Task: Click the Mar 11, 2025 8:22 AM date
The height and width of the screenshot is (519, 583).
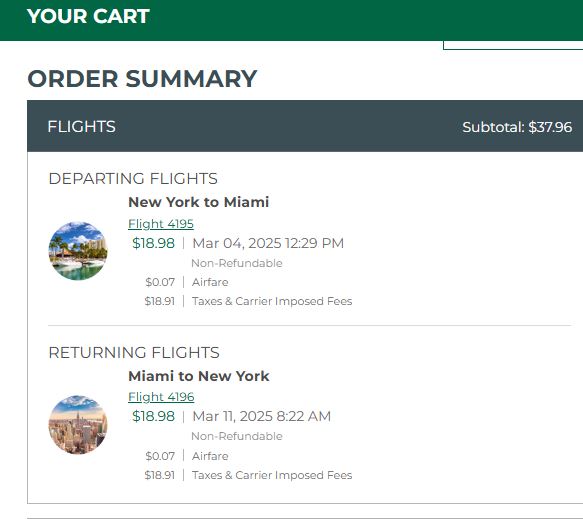Action: pos(261,416)
